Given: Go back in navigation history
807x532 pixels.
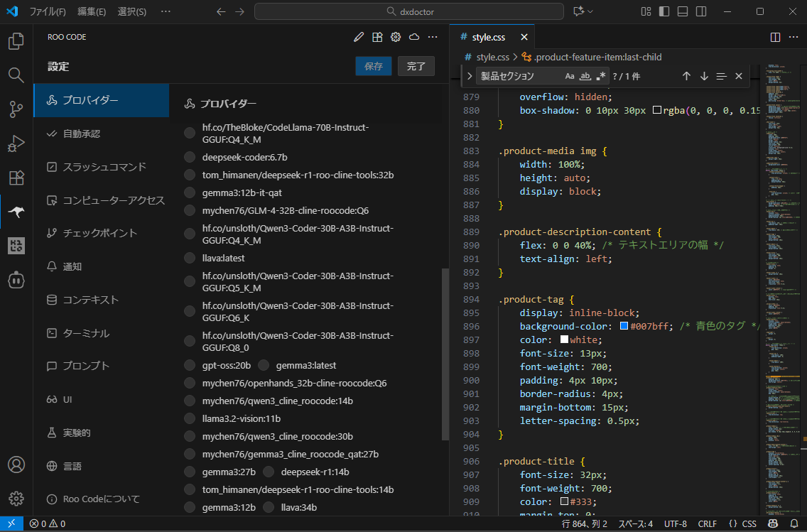Looking at the screenshot, I should [x=221, y=11].
